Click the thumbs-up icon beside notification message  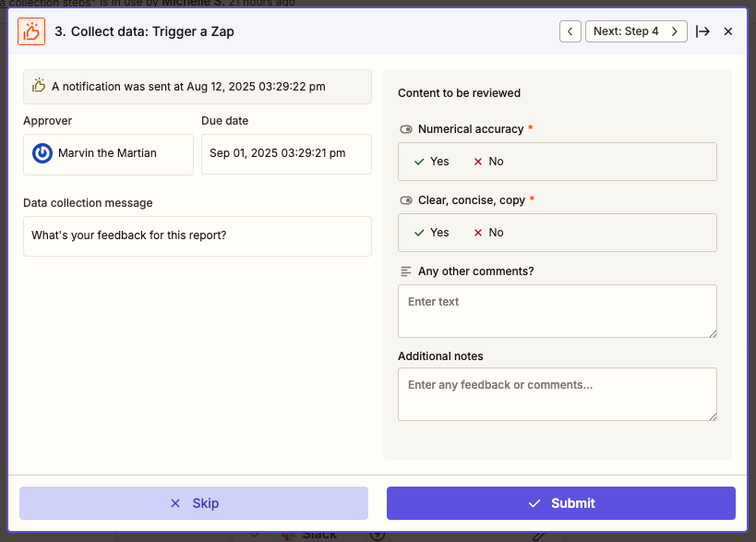[39, 86]
